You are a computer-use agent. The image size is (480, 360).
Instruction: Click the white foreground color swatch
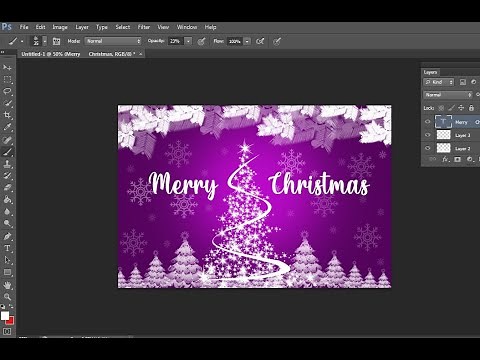(x=5, y=315)
